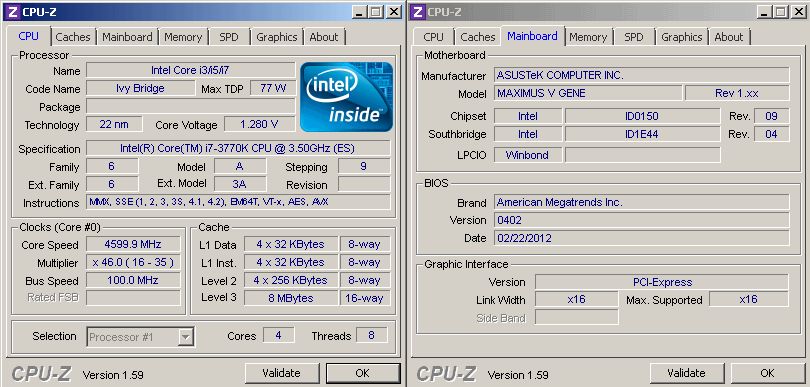The width and height of the screenshot is (810, 387).
Task: Click the Technology value '22 nm'
Action: (x=114, y=124)
